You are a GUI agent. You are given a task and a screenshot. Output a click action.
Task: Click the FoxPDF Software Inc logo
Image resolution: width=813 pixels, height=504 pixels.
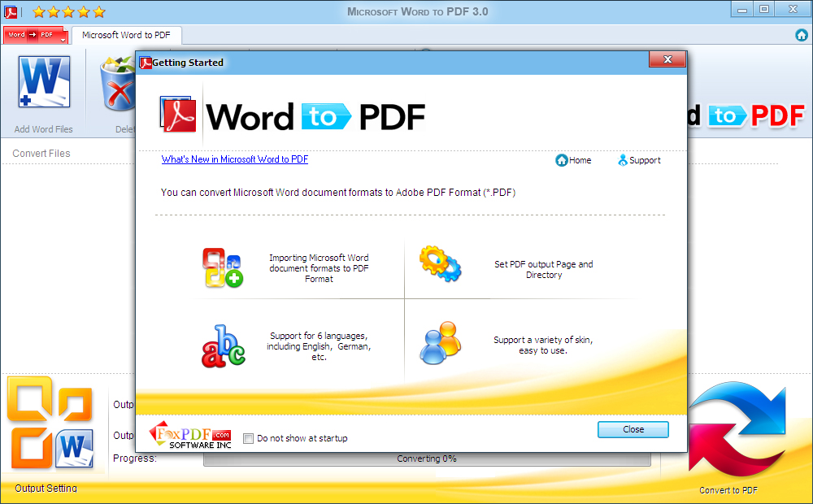tap(189, 435)
